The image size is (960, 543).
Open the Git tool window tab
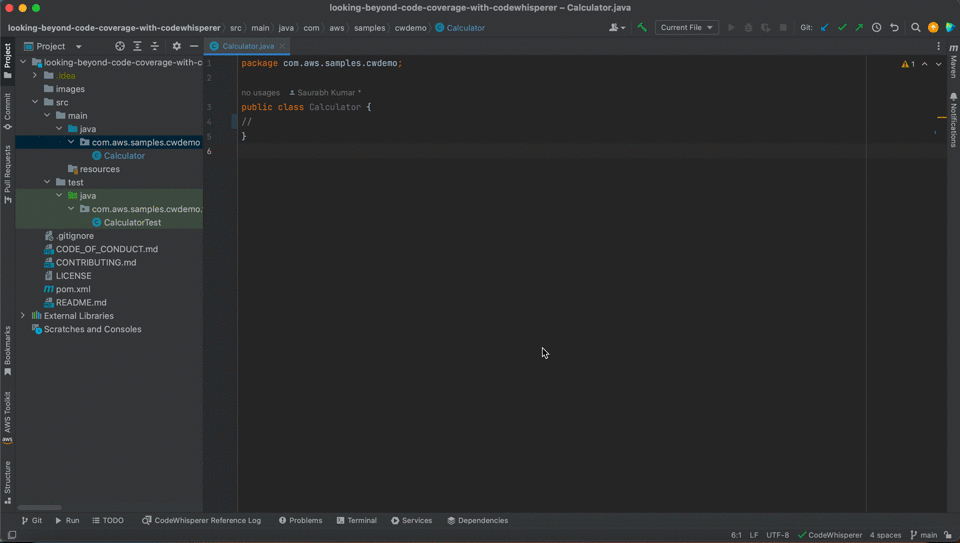[x=32, y=521]
